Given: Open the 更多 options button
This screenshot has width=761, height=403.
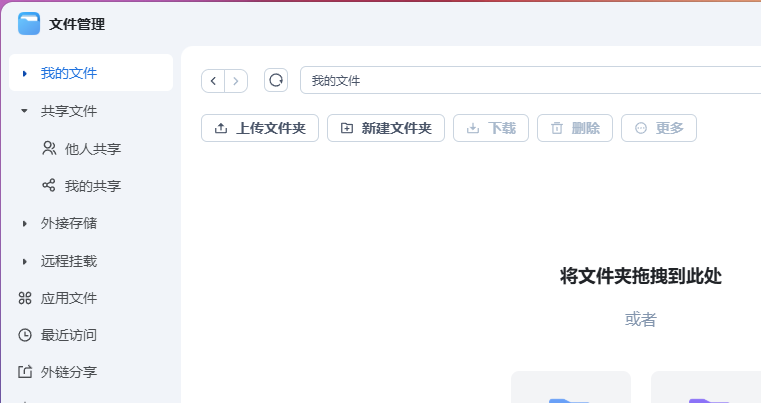Looking at the screenshot, I should (659, 128).
